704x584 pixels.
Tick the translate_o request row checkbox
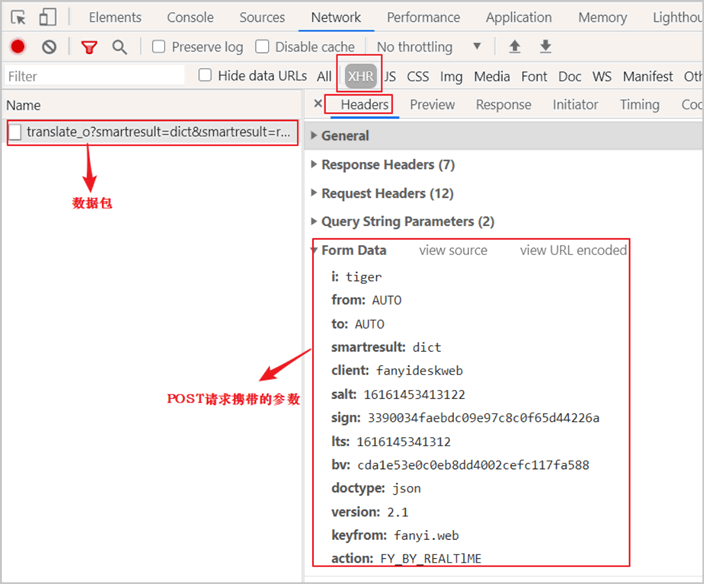pos(15,132)
